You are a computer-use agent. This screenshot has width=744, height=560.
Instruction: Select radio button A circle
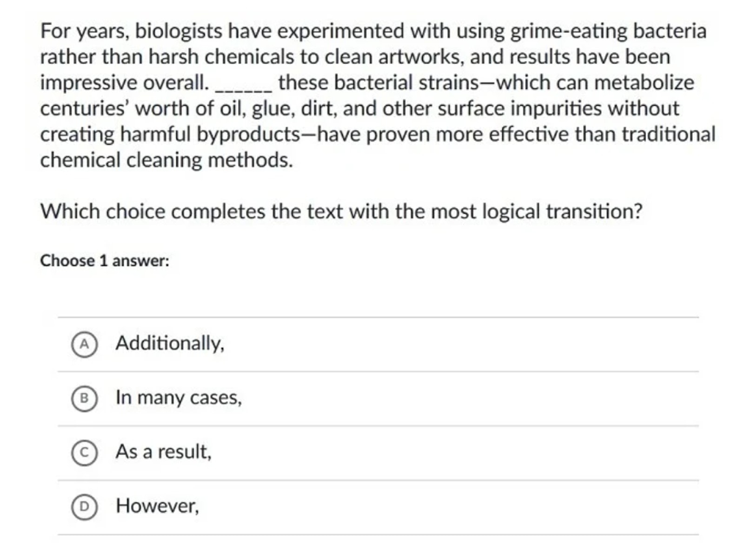84,344
